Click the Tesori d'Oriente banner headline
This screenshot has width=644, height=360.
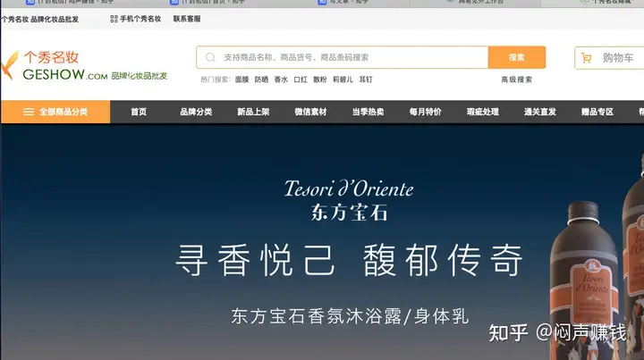pyautogui.click(x=349, y=189)
